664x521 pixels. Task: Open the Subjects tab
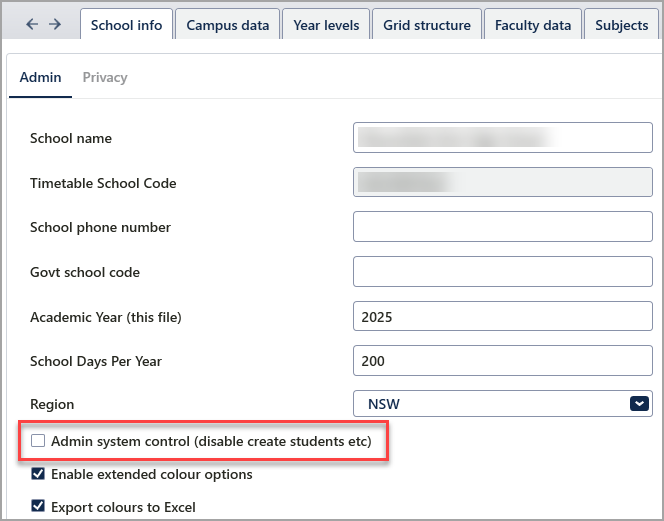point(621,25)
